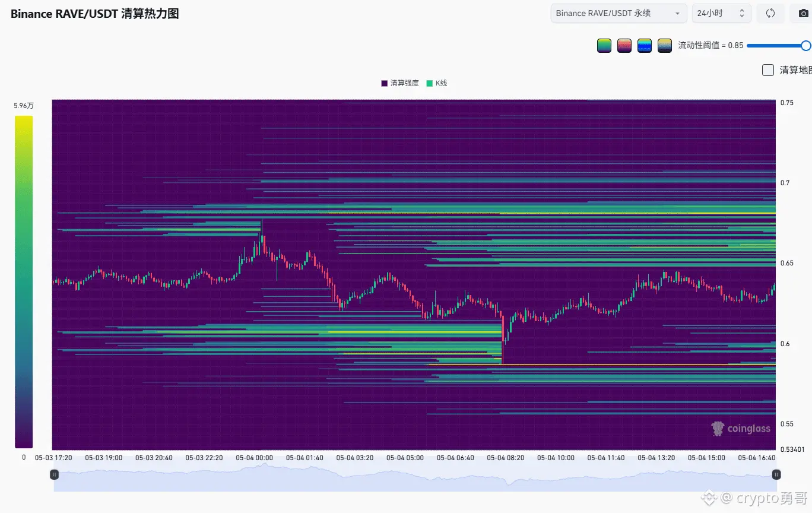Click the 流动性阈值 slider handle
812x513 pixels.
[805, 46]
